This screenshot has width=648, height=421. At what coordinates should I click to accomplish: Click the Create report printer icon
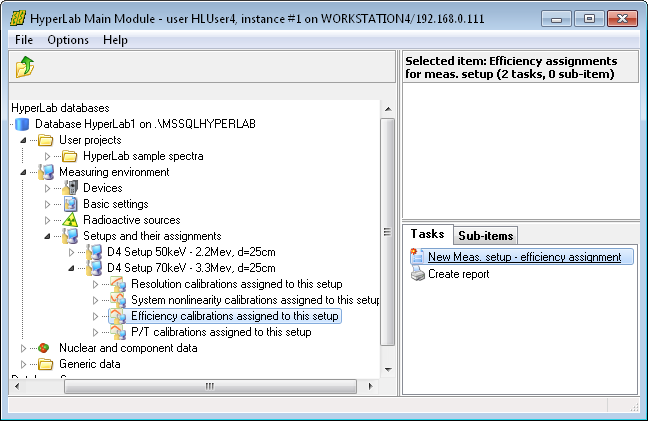pos(418,274)
